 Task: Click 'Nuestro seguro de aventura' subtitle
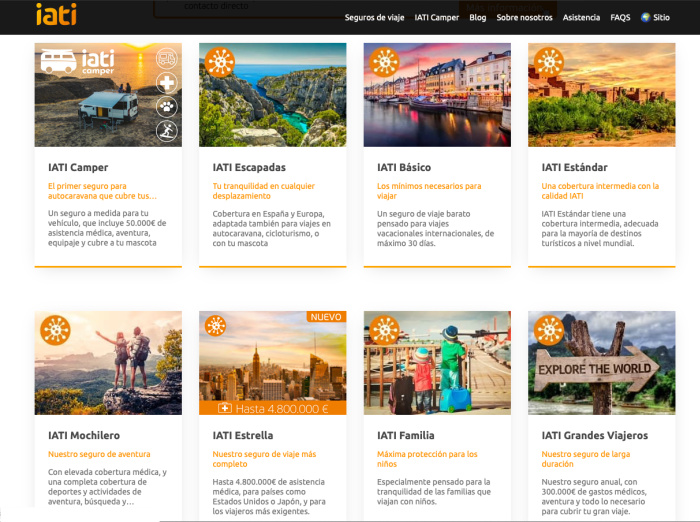click(99, 454)
